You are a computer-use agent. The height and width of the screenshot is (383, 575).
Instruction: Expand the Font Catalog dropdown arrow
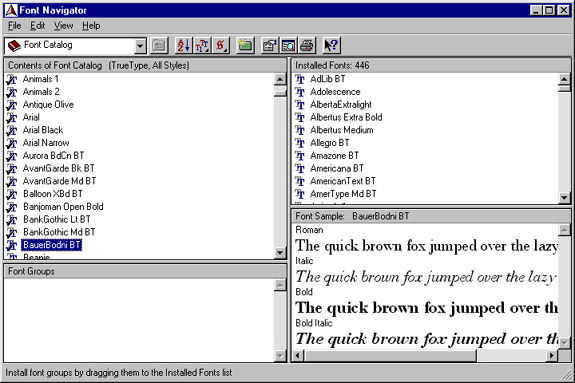click(x=140, y=46)
